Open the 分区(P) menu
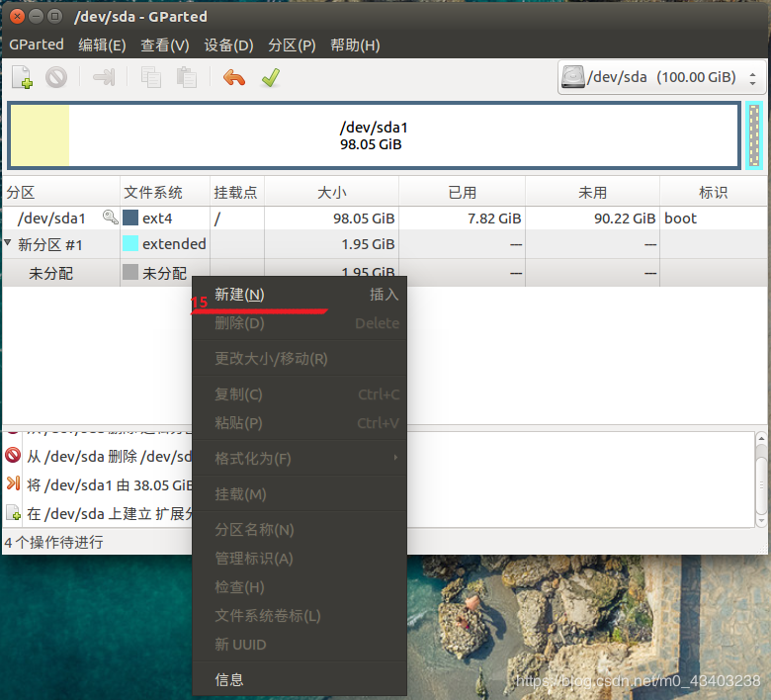This screenshot has height=700, width=771. click(x=292, y=45)
